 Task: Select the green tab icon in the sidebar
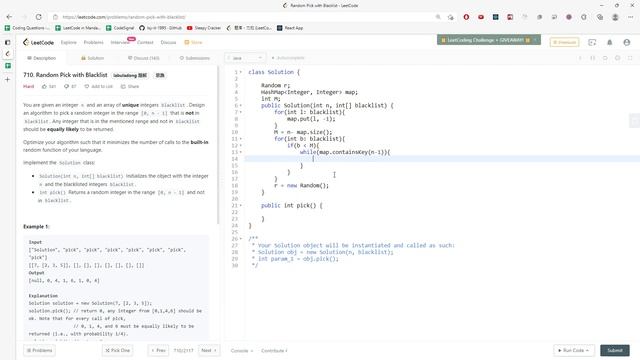point(8,66)
